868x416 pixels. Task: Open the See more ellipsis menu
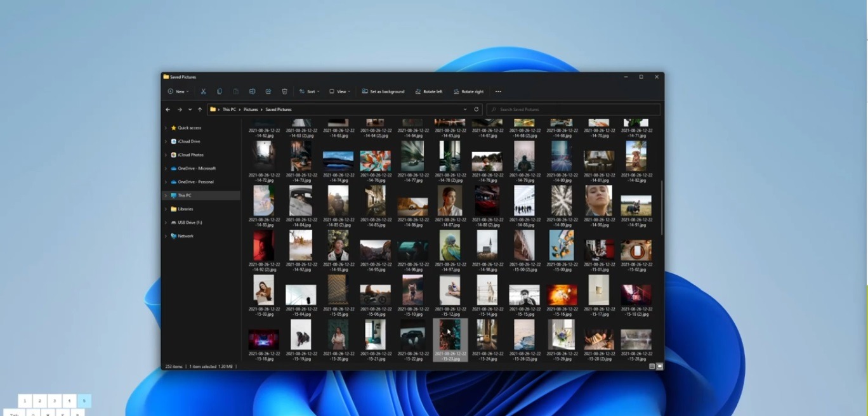pyautogui.click(x=498, y=91)
